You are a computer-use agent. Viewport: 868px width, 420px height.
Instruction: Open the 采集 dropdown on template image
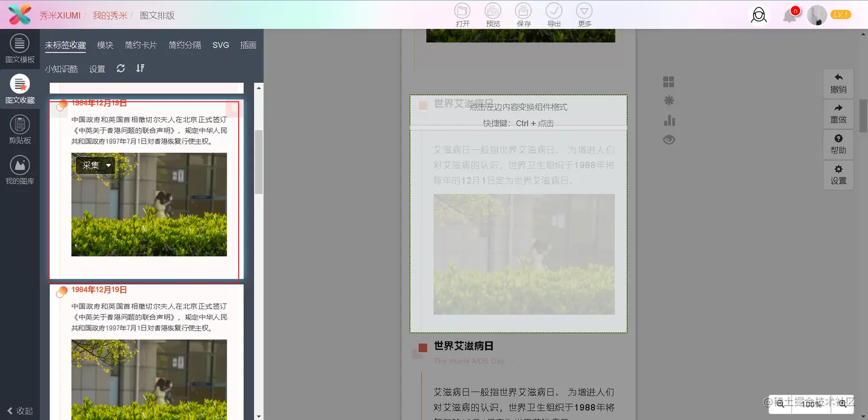point(95,165)
